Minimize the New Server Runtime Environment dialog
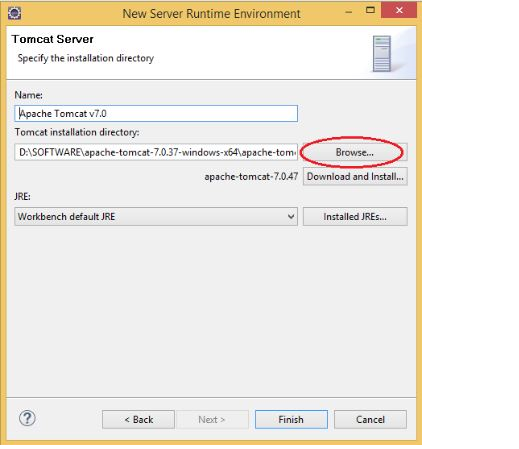 pyautogui.click(x=349, y=12)
